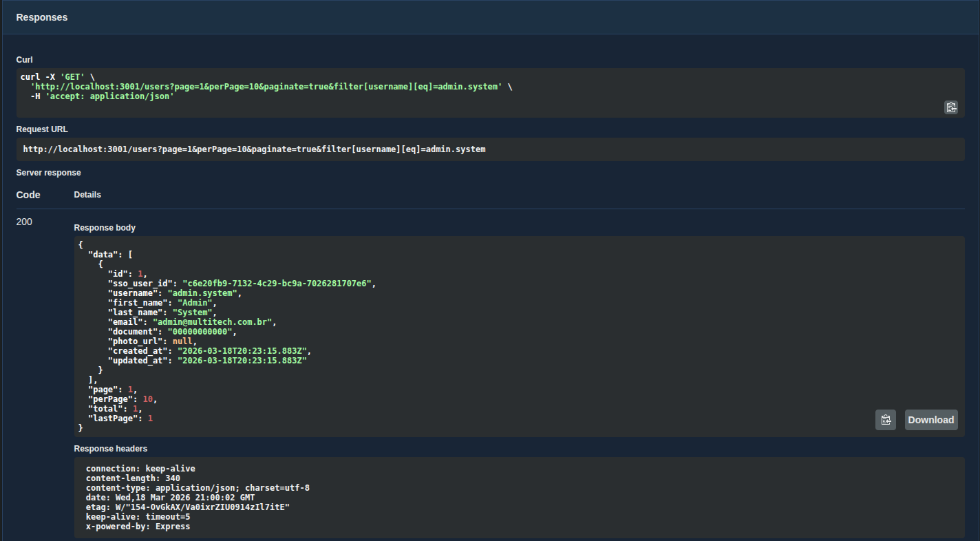Click the curl -X 'GET' command line
The image size is (980, 541).
(x=58, y=77)
